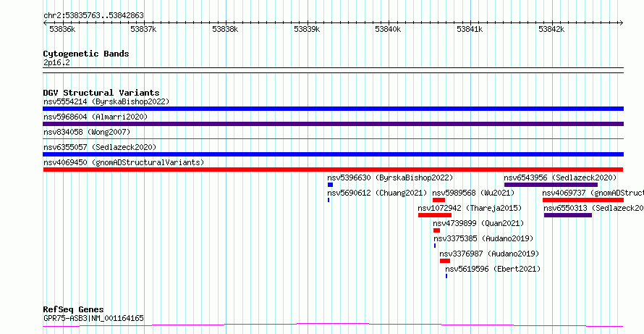644x334 pixels.
Task: Open the GPR75-ASB3|NM_001164165 gene label
Action: pyautogui.click(x=93, y=318)
